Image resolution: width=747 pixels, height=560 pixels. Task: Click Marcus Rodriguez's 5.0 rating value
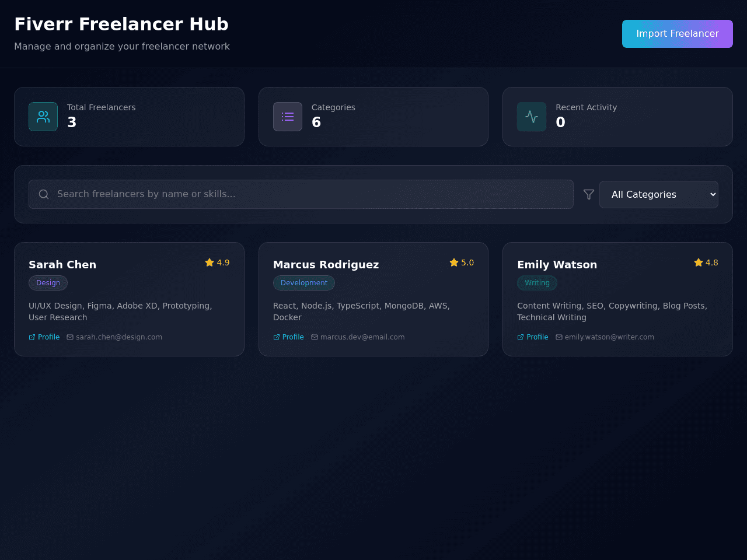pos(467,262)
